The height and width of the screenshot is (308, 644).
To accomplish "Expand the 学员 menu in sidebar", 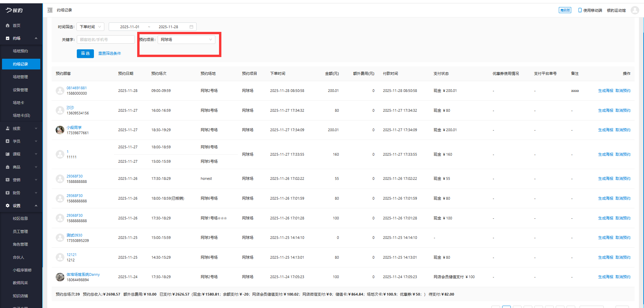I will click(21, 141).
